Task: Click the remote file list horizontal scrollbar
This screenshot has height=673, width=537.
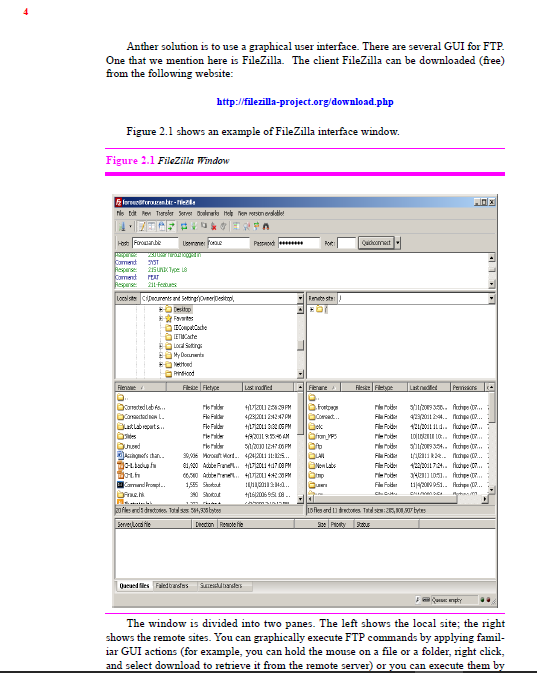Action: [x=398, y=499]
